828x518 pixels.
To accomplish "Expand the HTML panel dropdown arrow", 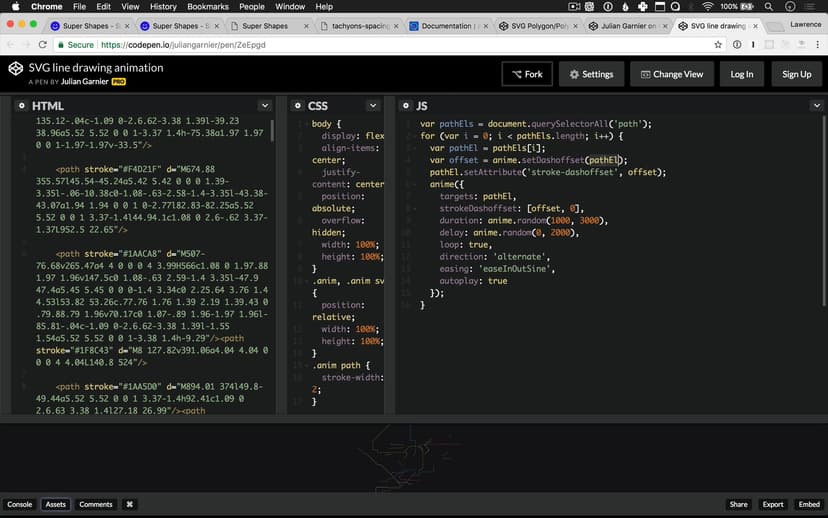I will click(x=265, y=106).
